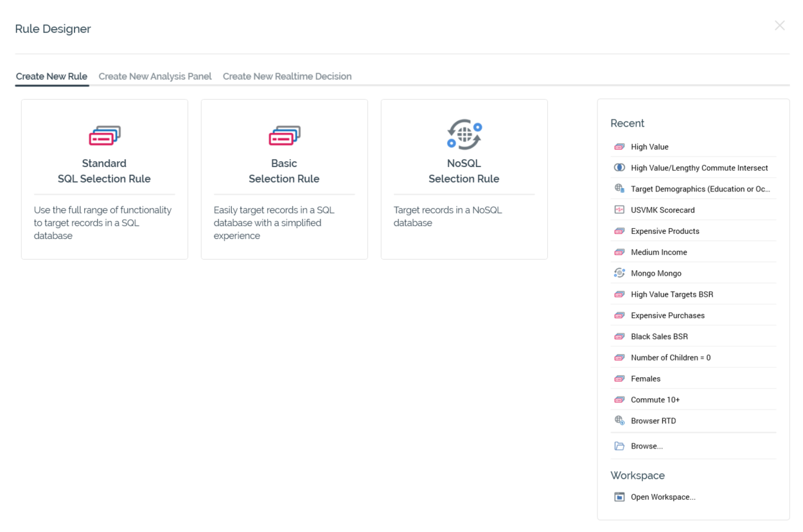The height and width of the screenshot is (532, 803).
Task: Open Number of Children = 0 rule
Action: pyautogui.click(x=670, y=358)
